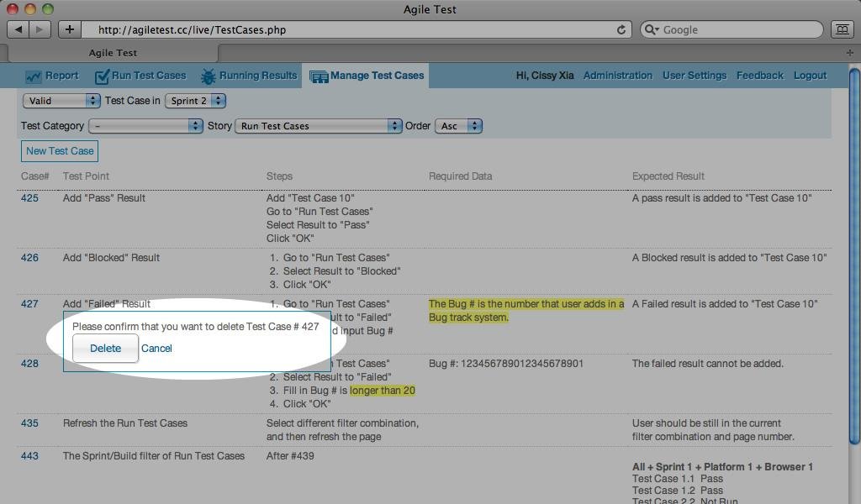The width and height of the screenshot is (861, 504).
Task: Click inside the address bar
Action: coord(336,29)
